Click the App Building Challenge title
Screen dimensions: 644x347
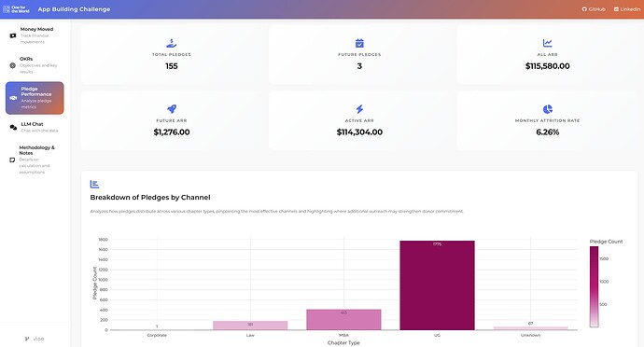pyautogui.click(x=74, y=9)
